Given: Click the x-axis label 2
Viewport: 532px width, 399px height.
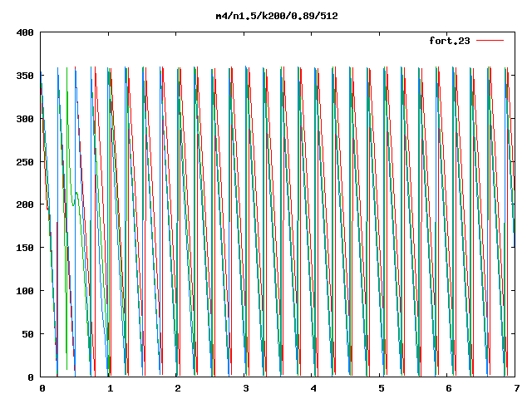Looking at the screenshot, I should (178, 388).
